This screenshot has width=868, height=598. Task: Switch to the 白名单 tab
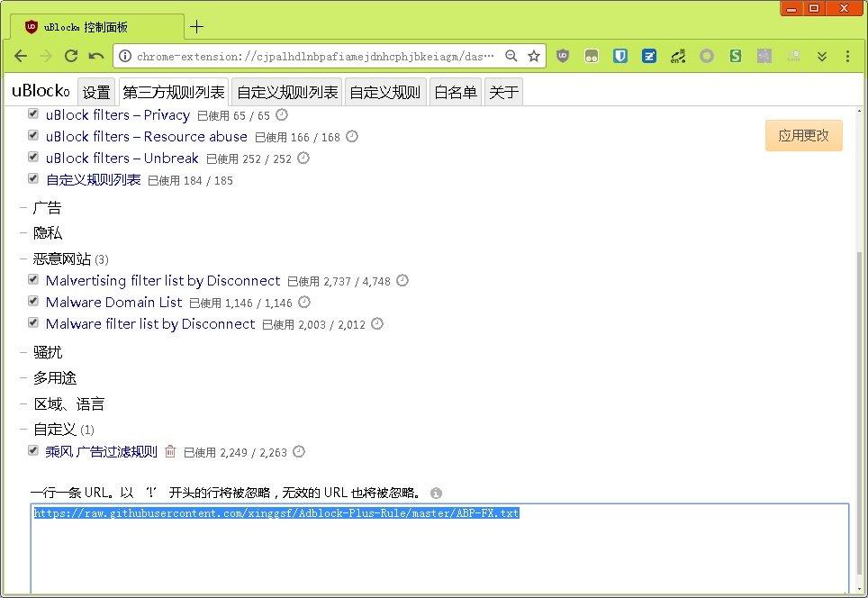point(455,92)
